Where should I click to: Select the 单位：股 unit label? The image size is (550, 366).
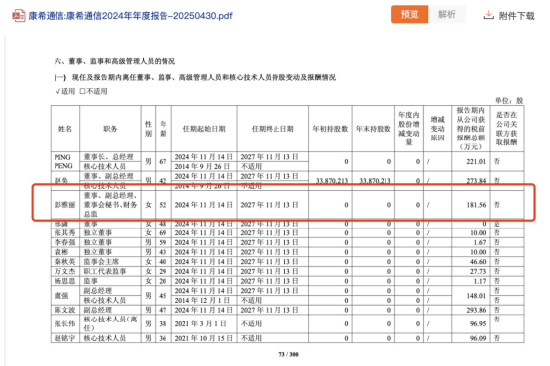[509, 101]
